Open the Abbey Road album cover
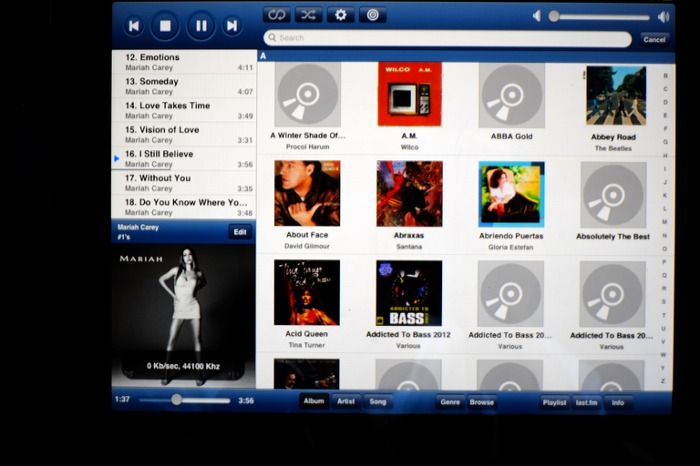The image size is (700, 466). pos(616,96)
